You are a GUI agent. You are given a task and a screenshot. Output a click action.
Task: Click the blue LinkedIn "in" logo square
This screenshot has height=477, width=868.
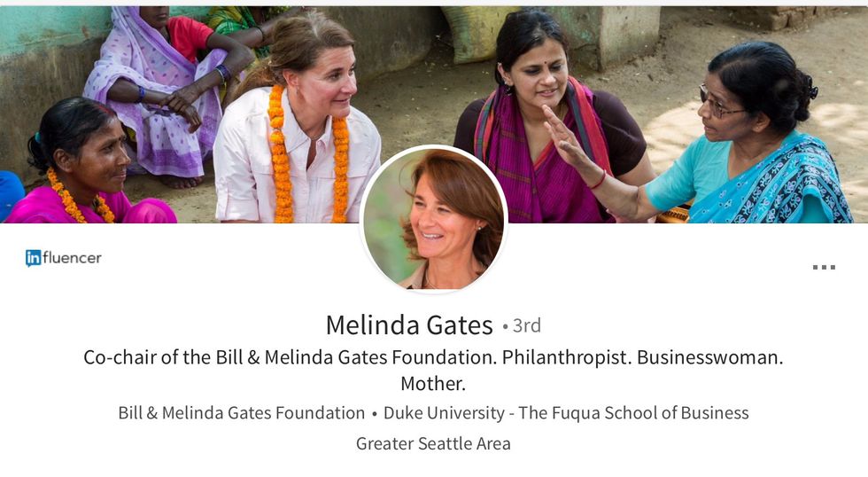coord(34,258)
